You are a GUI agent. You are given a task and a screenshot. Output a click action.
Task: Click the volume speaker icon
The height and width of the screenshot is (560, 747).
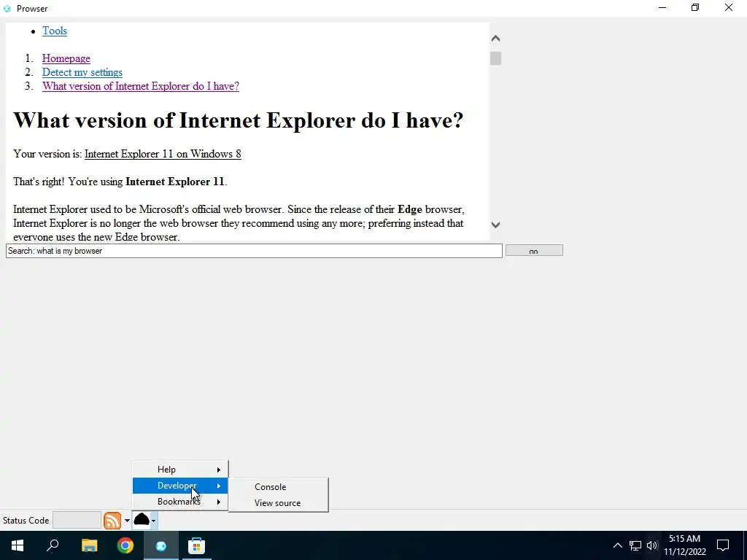coord(652,545)
